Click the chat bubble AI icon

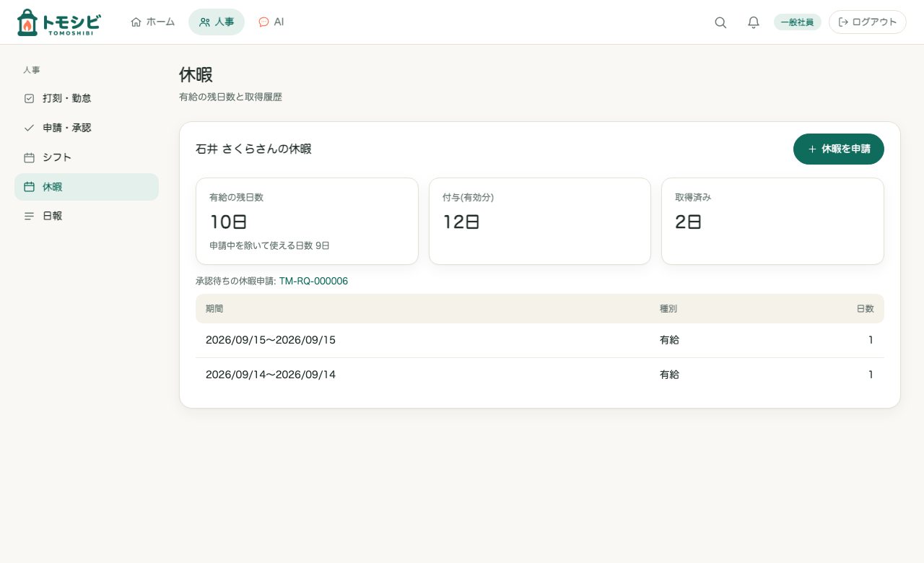click(x=263, y=22)
